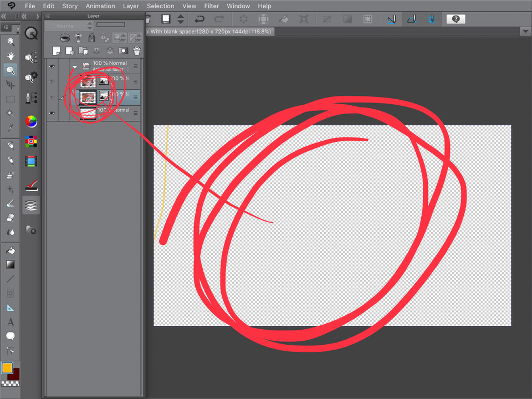Click the selected layer's image thumbnail
This screenshot has height=399, width=532.
[x=88, y=98]
